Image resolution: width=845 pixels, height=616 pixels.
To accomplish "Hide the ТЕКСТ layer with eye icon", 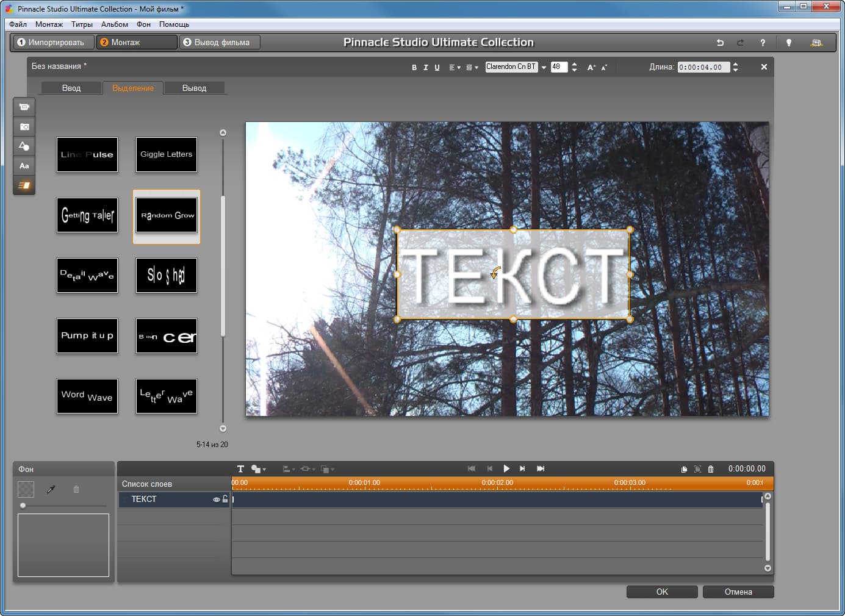I will click(216, 500).
